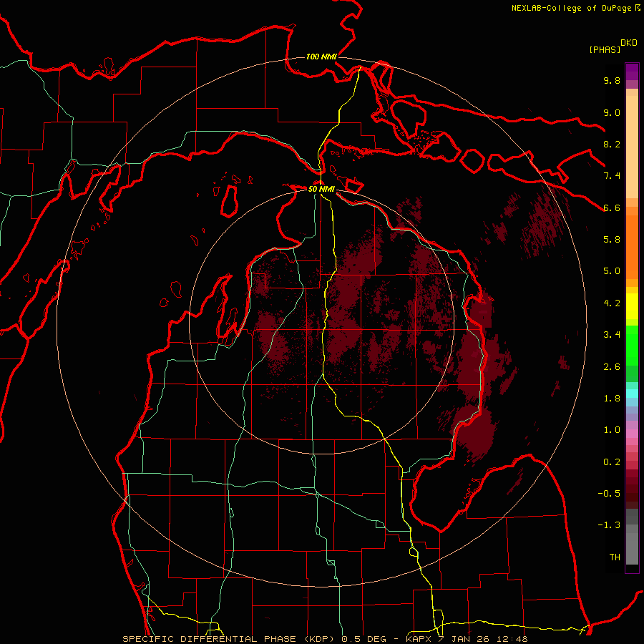
Task: Click the 5.8 value on the color scale
Action: 612,240
